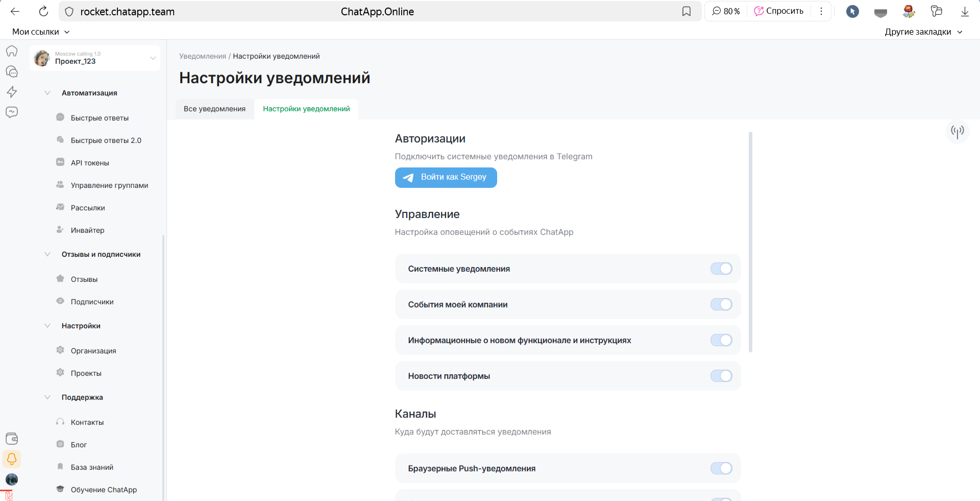Click Войти как Sergey Telegram button
Screen dimensions: 980x501
[x=446, y=177]
